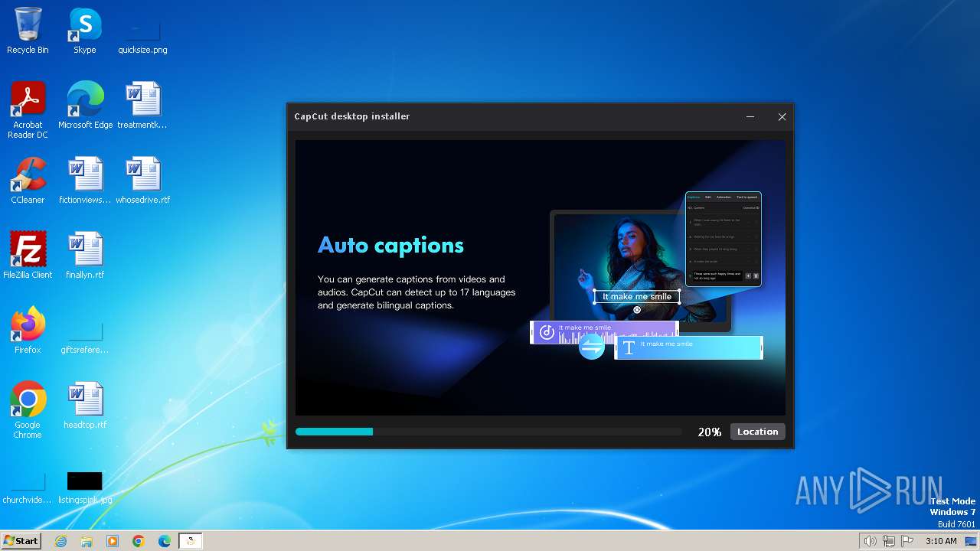
Task: Click the installation progress bar
Action: tap(488, 432)
